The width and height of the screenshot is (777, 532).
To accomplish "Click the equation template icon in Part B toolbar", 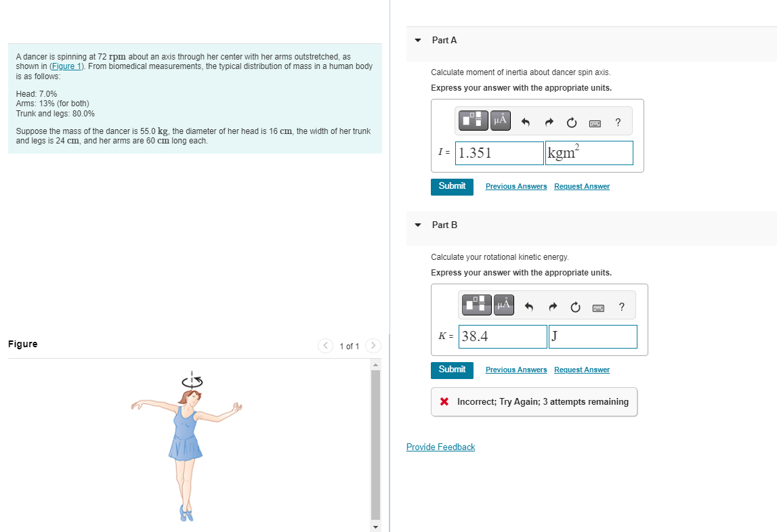I will 476,304.
